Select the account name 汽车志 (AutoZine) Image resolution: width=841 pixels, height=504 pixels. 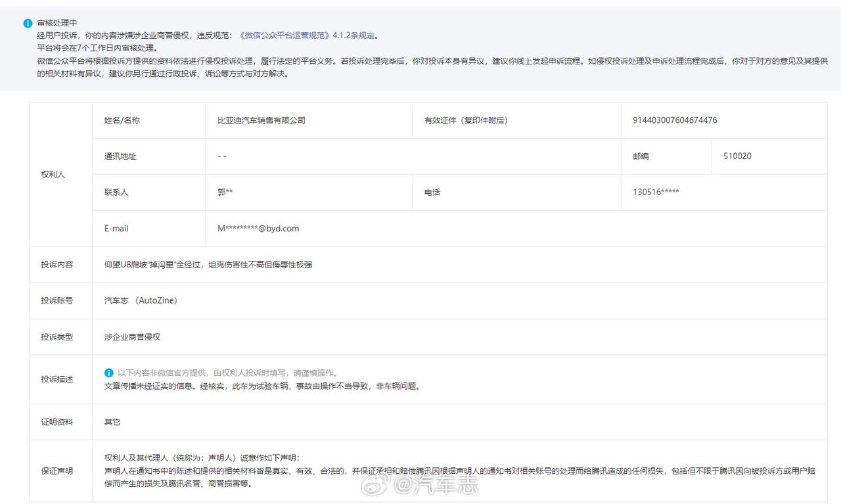[141, 301]
